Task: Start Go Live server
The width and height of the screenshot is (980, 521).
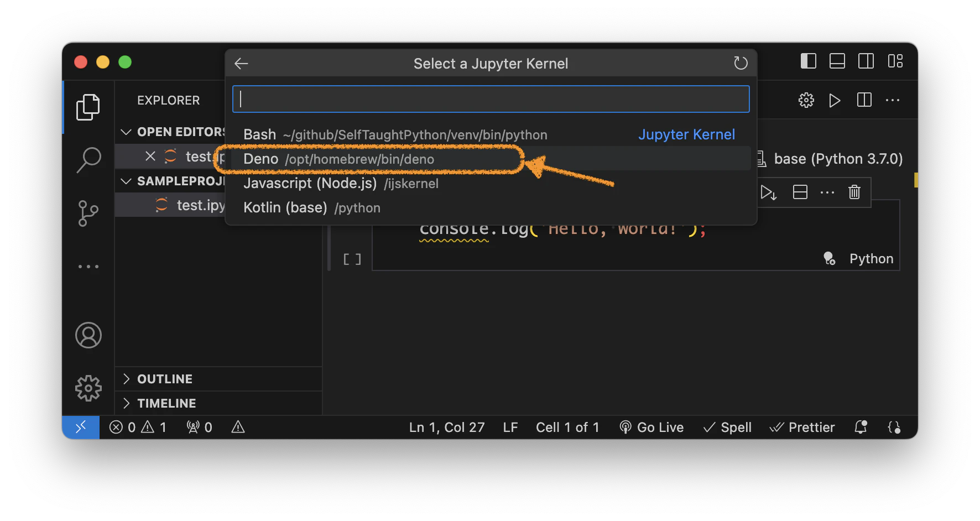Action: click(x=651, y=427)
